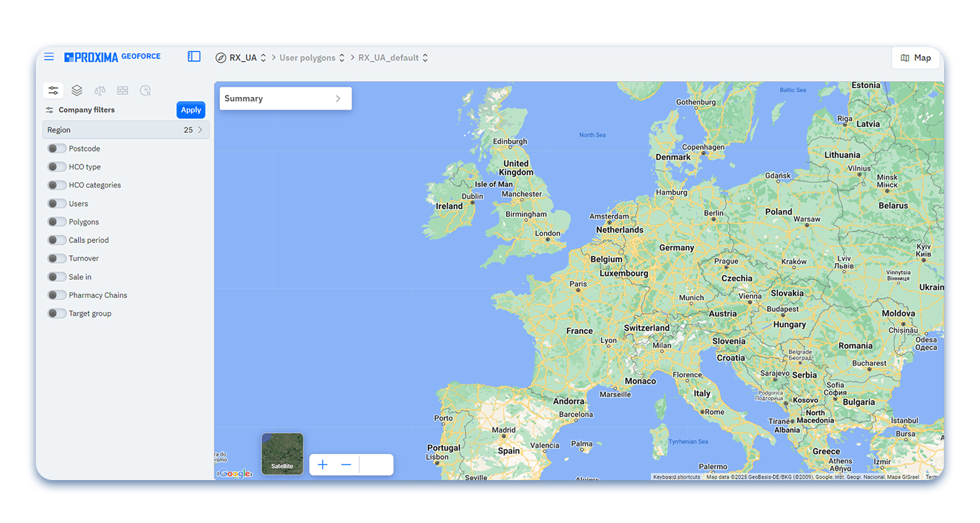The image size is (980, 523).
Task: Click the Region count 25
Action: click(x=188, y=130)
